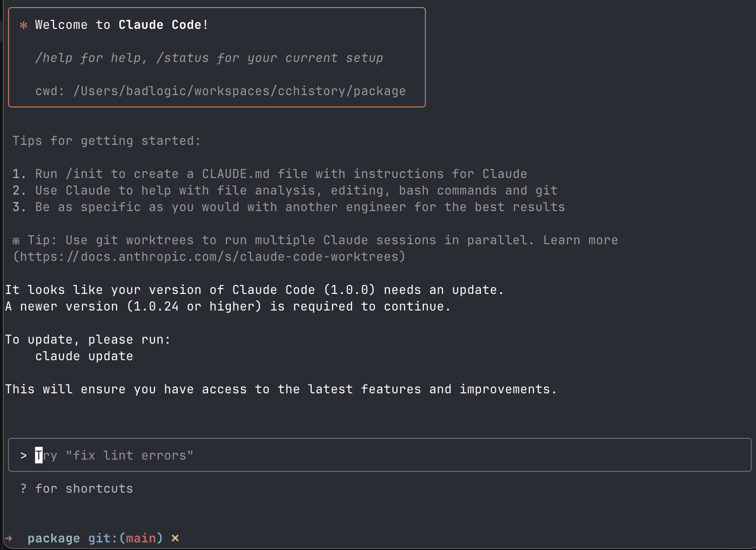Click the version 1.0.24 text
The height and width of the screenshot is (550, 756).
click(156, 306)
